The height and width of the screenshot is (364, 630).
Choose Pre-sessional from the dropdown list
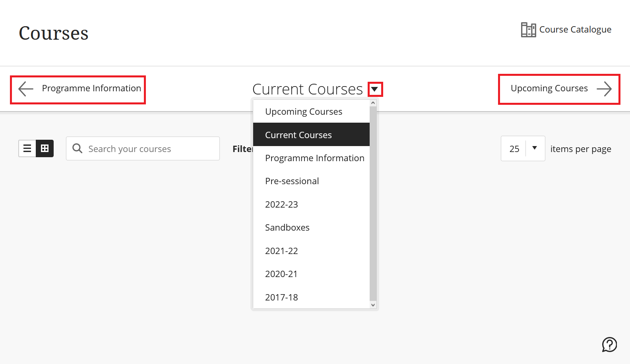pyautogui.click(x=292, y=181)
